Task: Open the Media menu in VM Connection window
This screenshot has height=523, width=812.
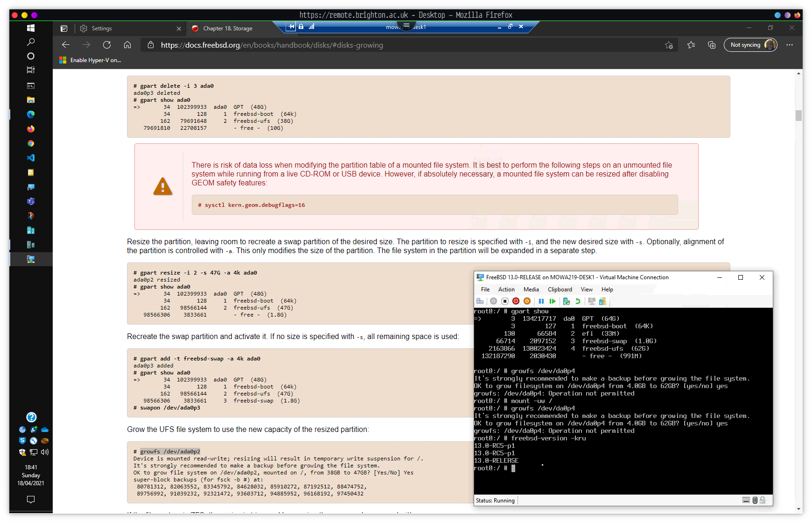Action: coord(531,290)
